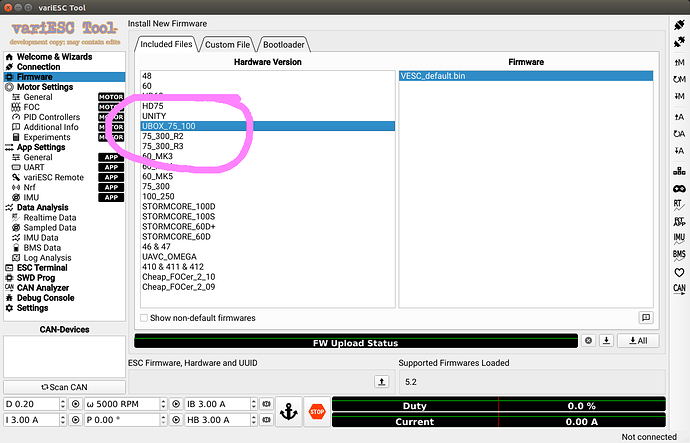This screenshot has width=690, height=443.
Task: Write motor configuration with down-arrow M icon
Action: 679,96
